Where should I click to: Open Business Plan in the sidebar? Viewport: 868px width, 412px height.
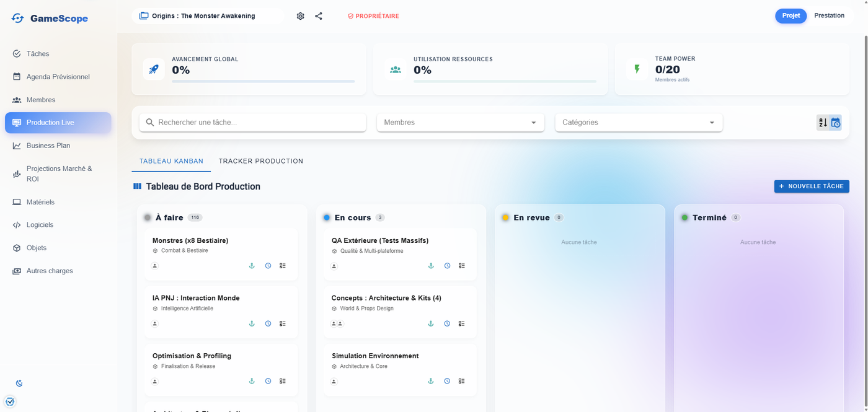[58, 146]
